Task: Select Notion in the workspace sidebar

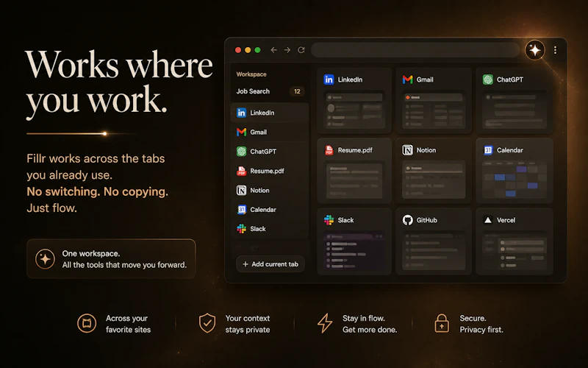Action: pyautogui.click(x=270, y=191)
